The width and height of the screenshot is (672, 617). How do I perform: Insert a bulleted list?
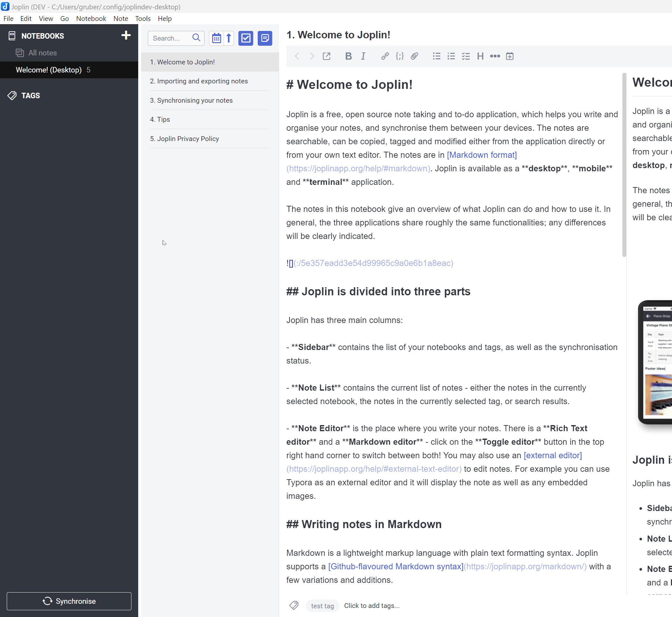(436, 56)
